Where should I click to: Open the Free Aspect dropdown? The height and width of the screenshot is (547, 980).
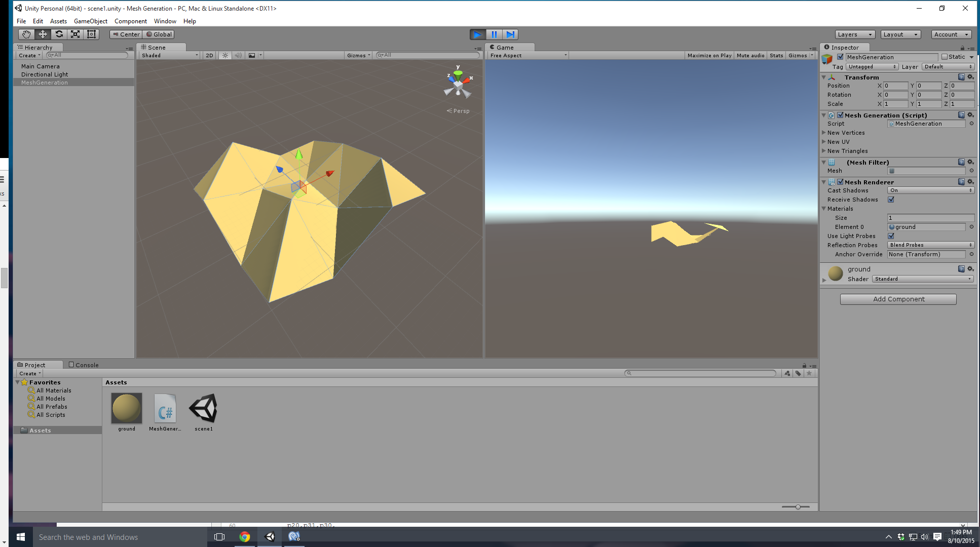click(528, 55)
